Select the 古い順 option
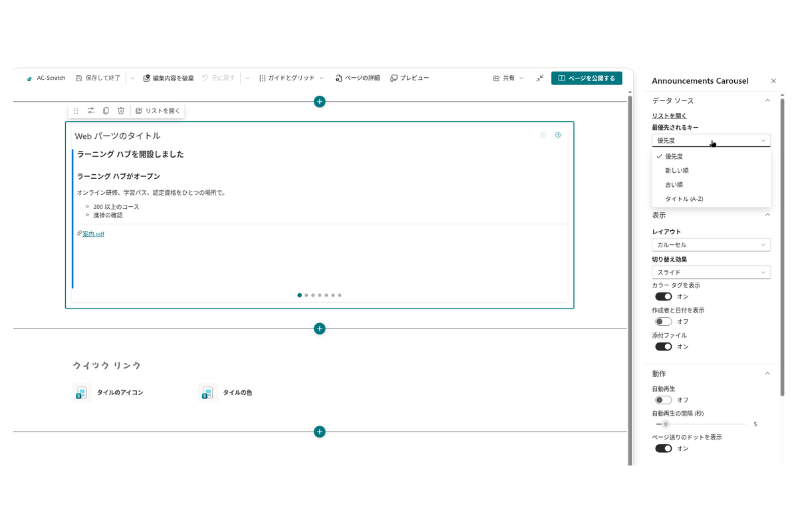Screen dimensions: 798x532 point(712,185)
